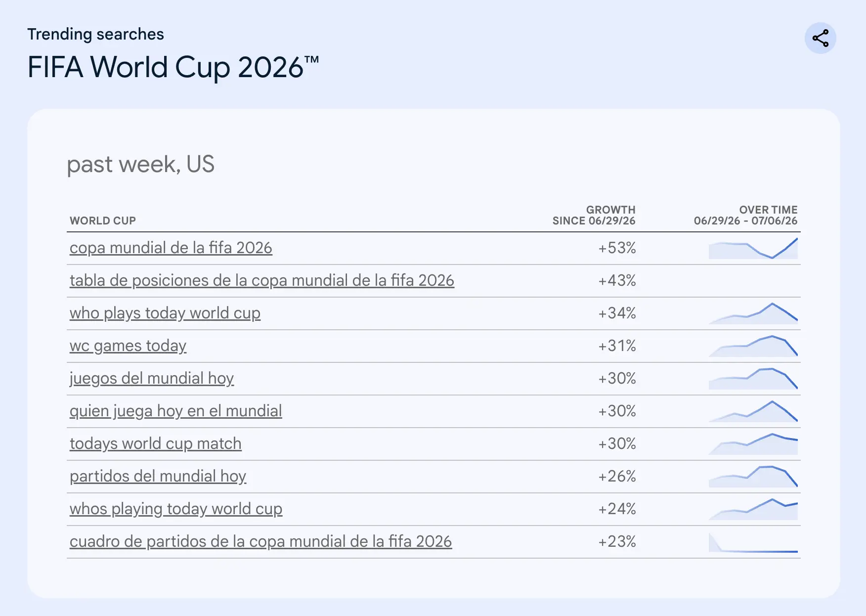
Task: Open 'quien juega hoy en el mundial'
Action: point(176,411)
